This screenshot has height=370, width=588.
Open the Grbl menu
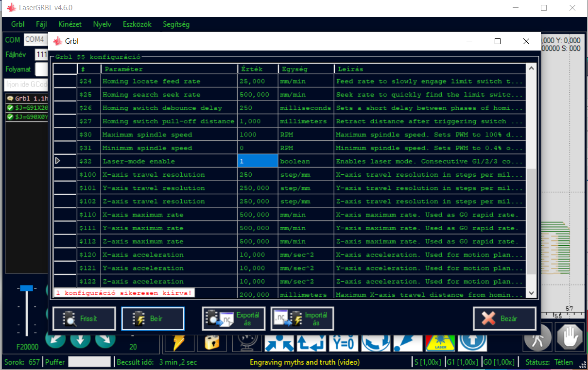coord(18,24)
